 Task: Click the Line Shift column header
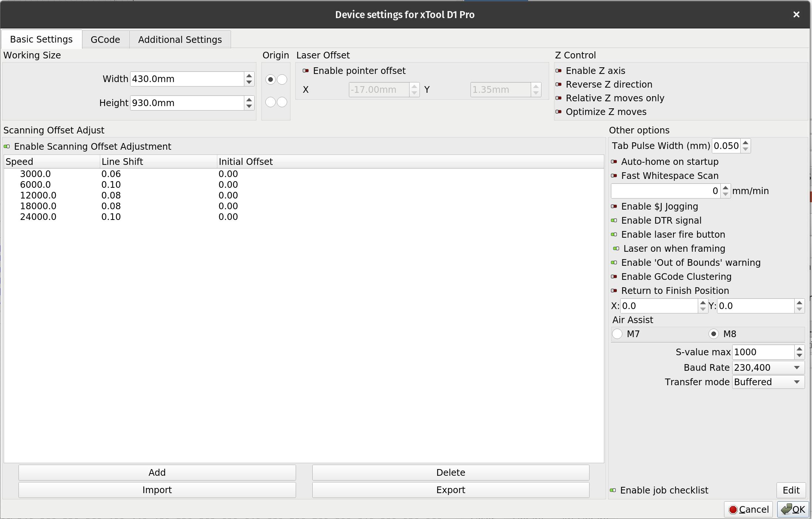[x=158, y=162]
